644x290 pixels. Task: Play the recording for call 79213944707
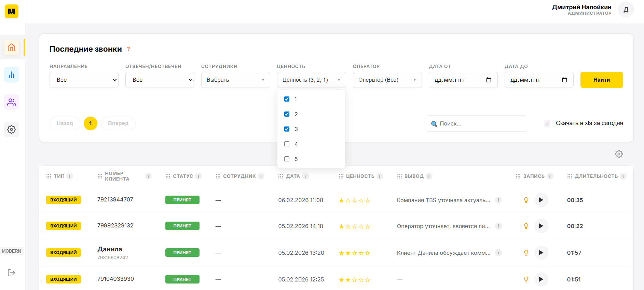click(x=541, y=200)
